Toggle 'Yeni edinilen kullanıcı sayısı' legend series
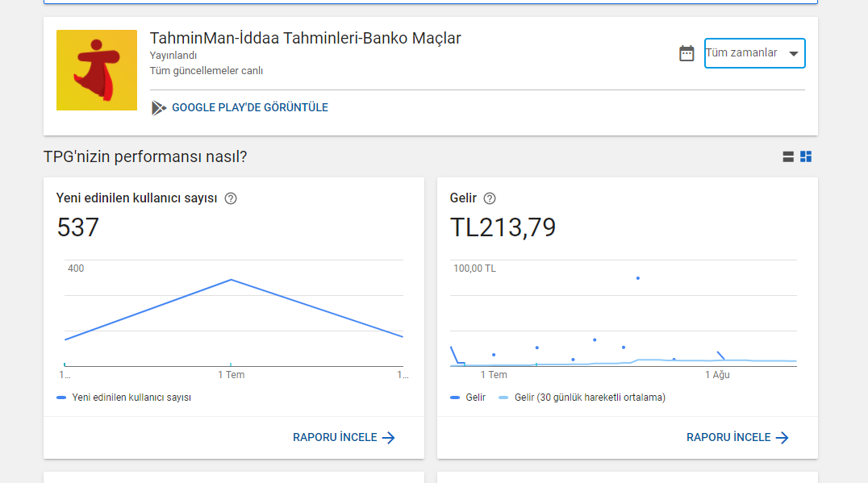868x483 pixels. pos(124,398)
